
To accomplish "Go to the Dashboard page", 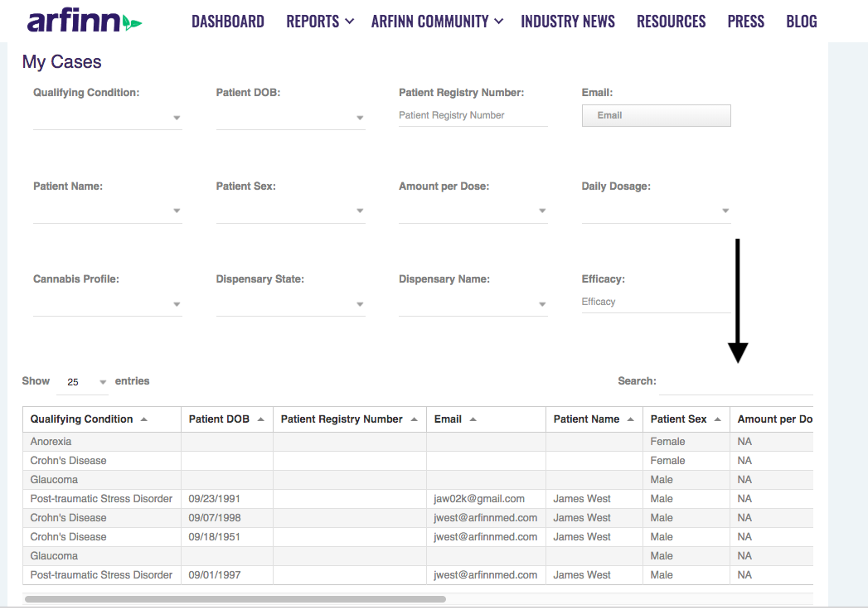I will tap(228, 22).
